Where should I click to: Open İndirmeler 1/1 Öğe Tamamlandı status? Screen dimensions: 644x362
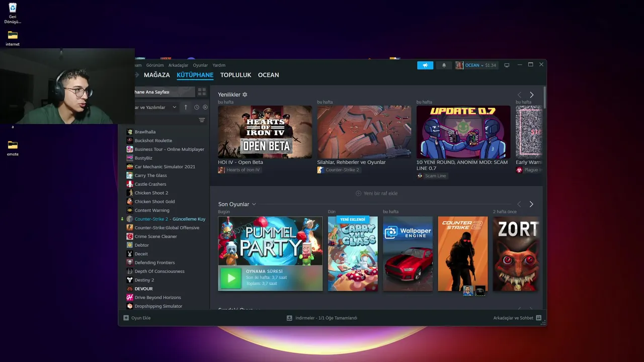[326, 318]
